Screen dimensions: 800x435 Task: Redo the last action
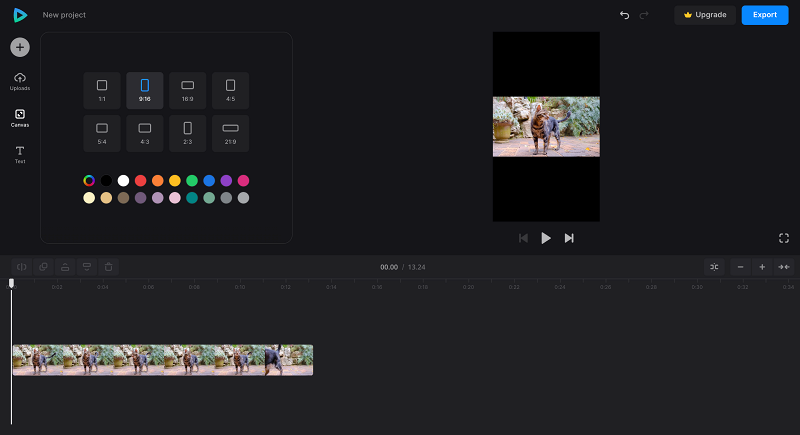pos(644,15)
